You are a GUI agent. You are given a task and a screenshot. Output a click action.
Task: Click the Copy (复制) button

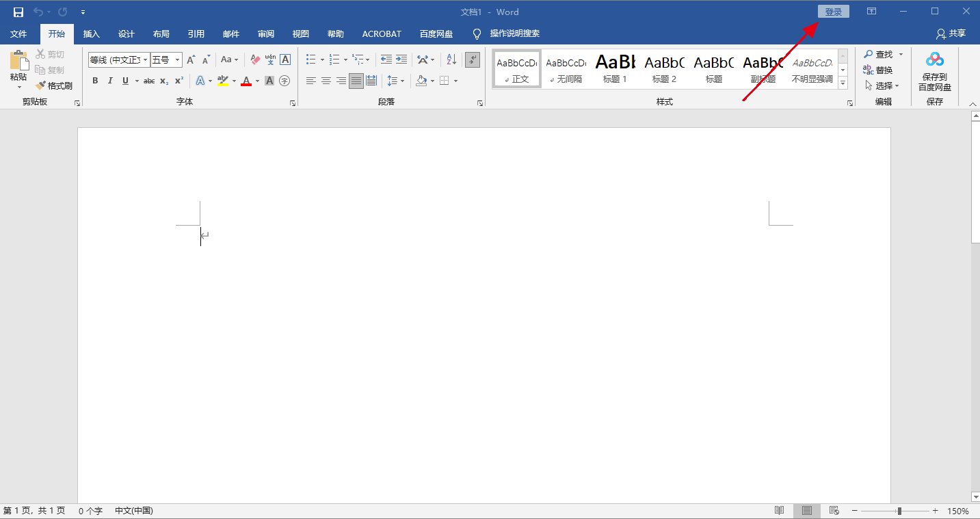pyautogui.click(x=50, y=70)
